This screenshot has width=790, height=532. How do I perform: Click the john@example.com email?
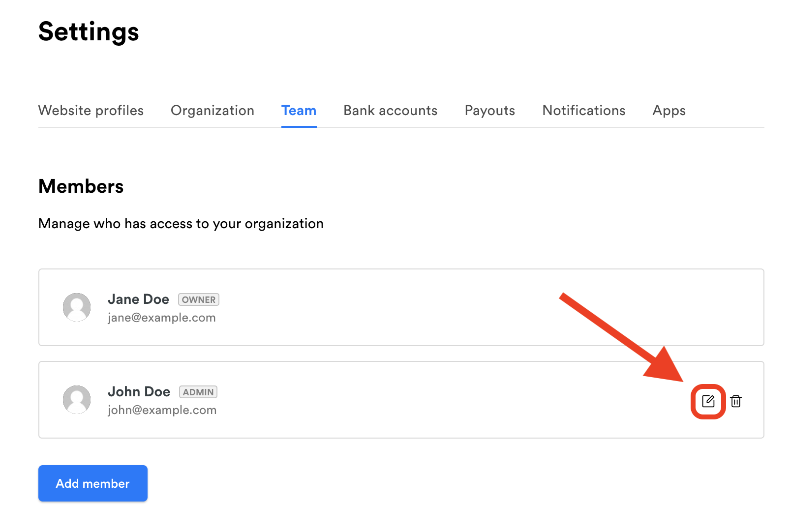pyautogui.click(x=162, y=410)
